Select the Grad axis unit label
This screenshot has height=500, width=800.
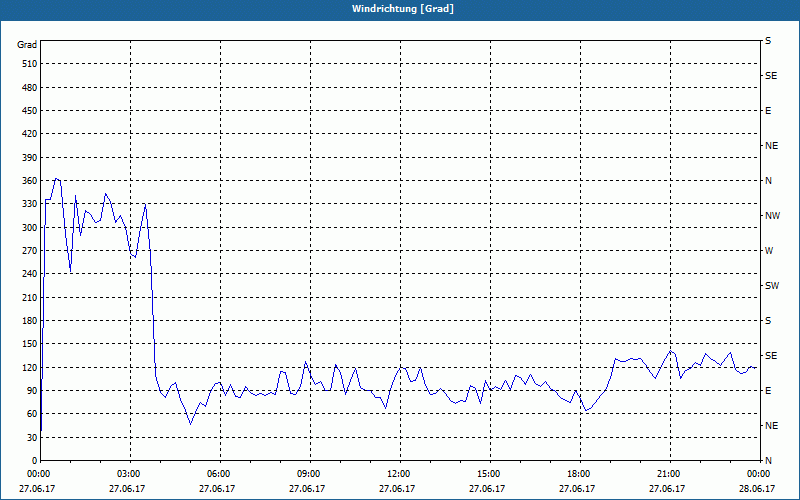pos(27,45)
